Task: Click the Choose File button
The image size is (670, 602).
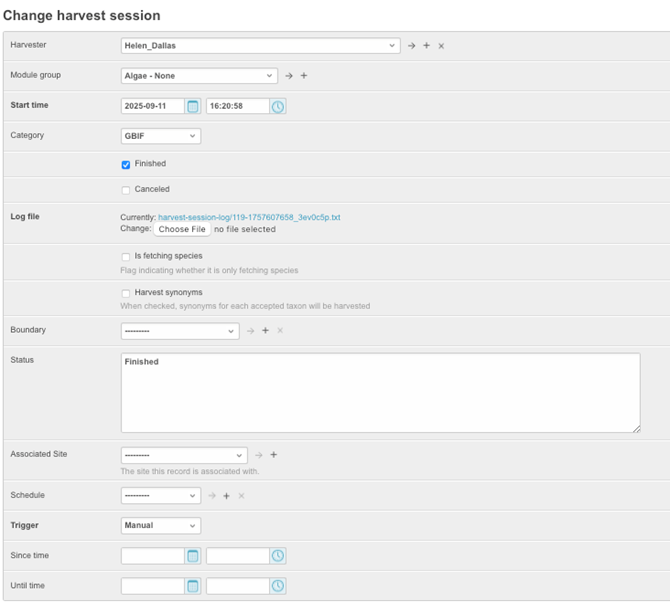Action: click(x=181, y=229)
